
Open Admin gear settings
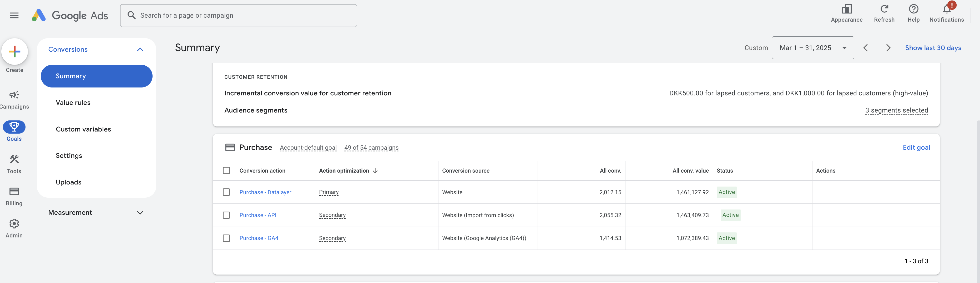(14, 224)
